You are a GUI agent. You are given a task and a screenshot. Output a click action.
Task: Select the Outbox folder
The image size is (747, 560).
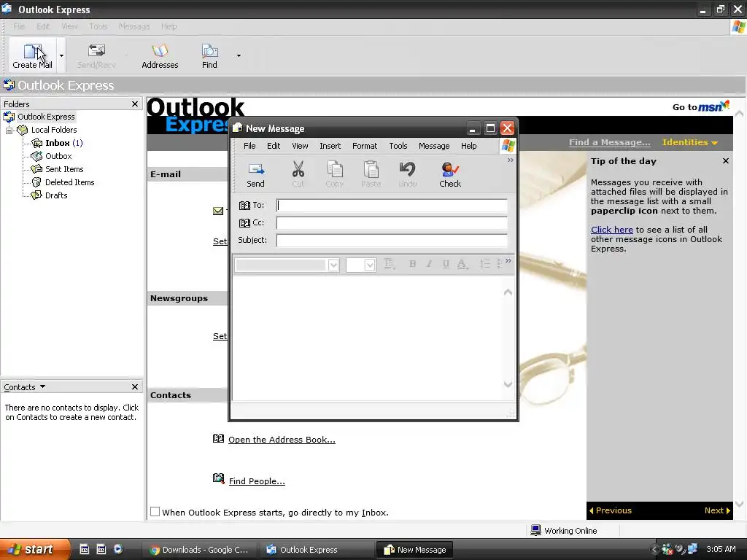coord(52,156)
